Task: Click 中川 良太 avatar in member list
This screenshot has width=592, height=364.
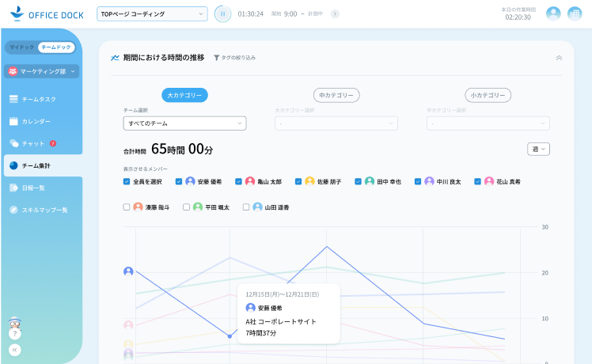Action: click(x=429, y=181)
